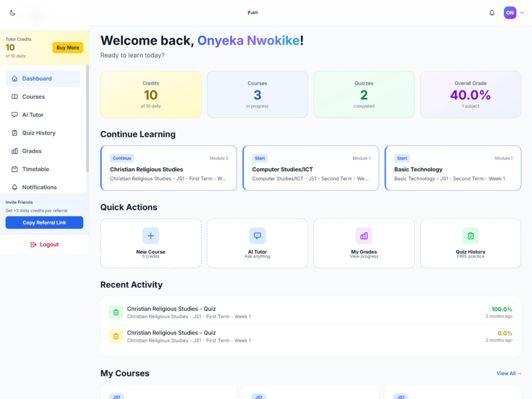Click the Quizzes completed stat card
Image resolution: width=532 pixels, height=399 pixels.
point(364,94)
